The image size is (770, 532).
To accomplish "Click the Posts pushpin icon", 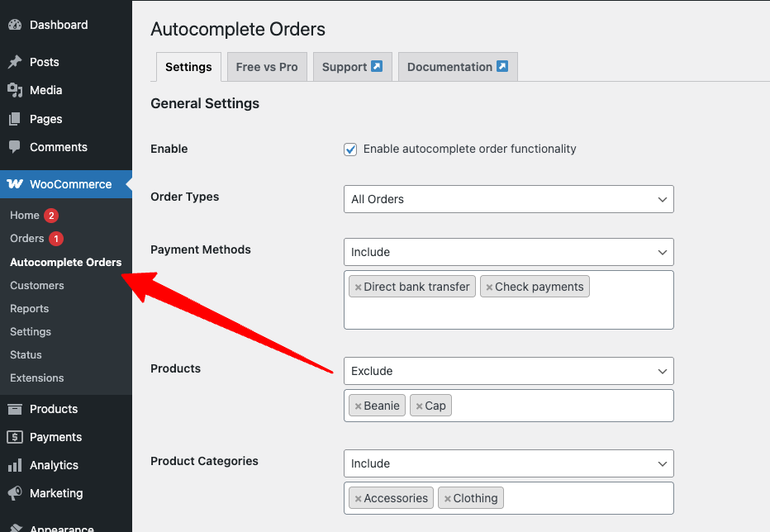I will (15, 62).
